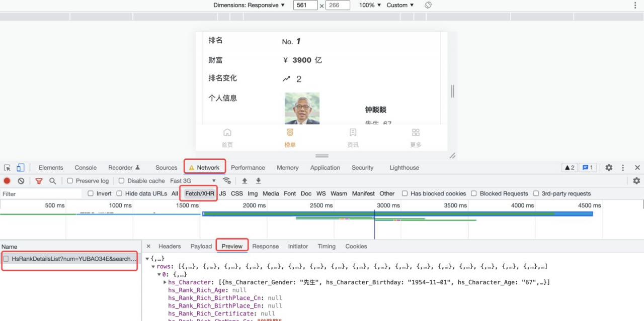This screenshot has width=644, height=321.
Task: Filter requests by CSS
Action: click(236, 193)
